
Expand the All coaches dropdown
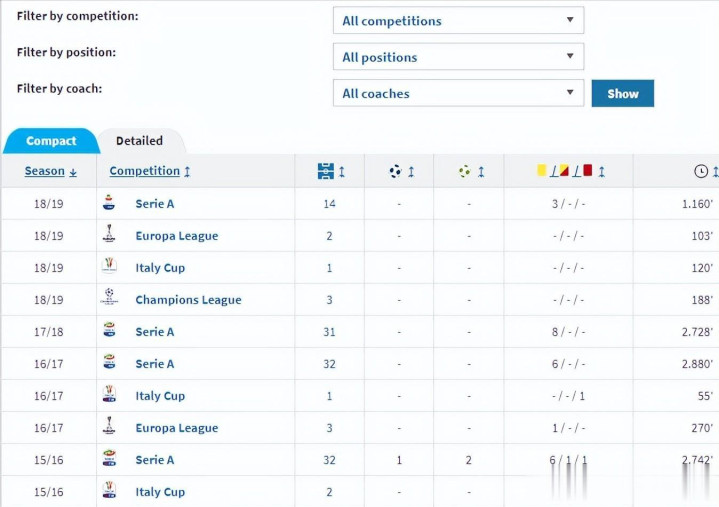click(x=459, y=93)
